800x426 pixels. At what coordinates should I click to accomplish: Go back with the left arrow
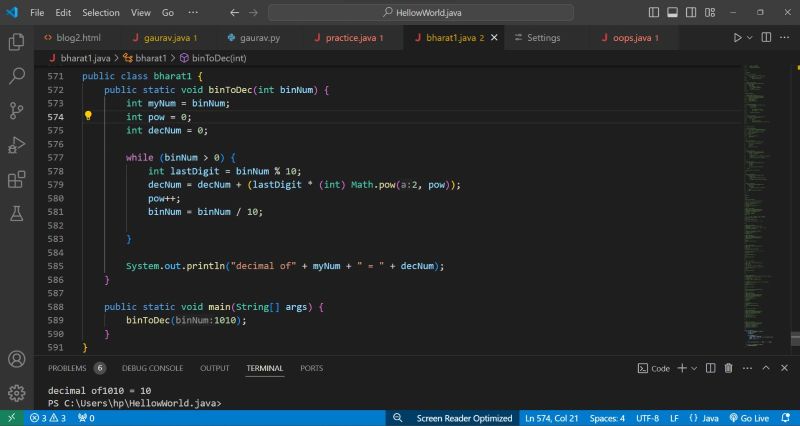coord(234,12)
